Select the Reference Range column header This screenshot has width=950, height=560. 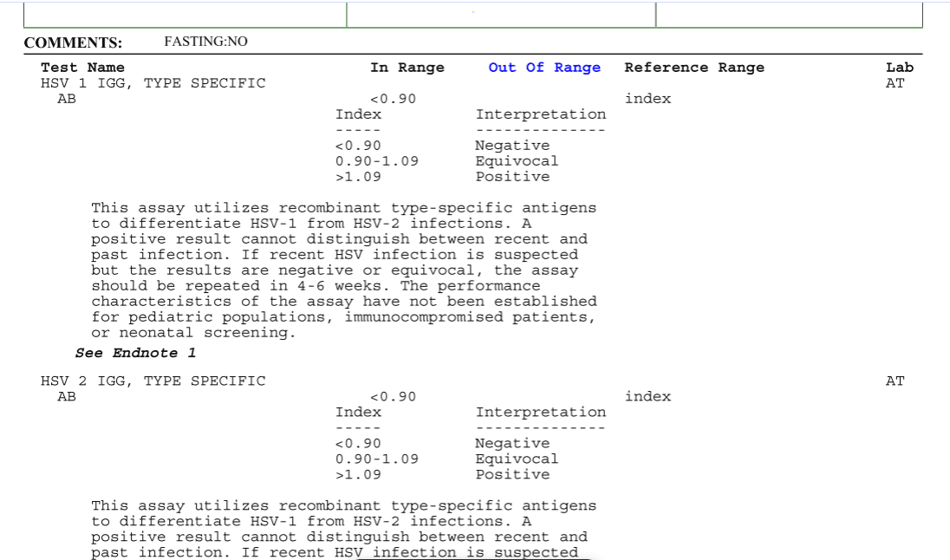694,68
